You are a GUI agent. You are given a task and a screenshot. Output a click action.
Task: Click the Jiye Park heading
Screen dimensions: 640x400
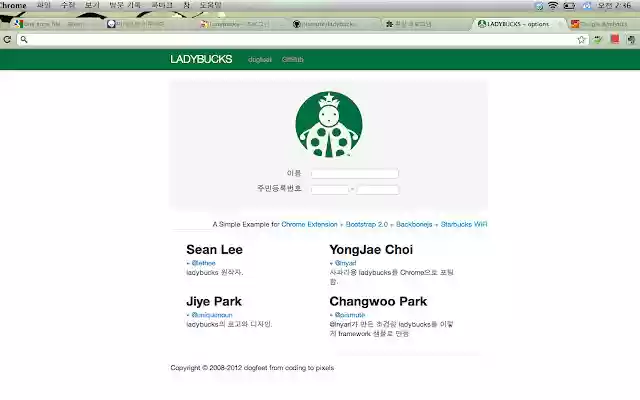(214, 301)
